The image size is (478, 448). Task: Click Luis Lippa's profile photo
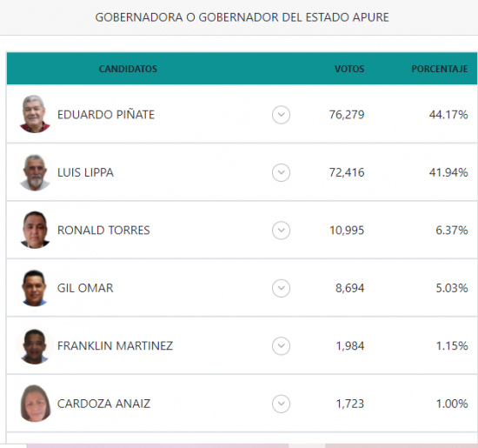[x=35, y=173]
